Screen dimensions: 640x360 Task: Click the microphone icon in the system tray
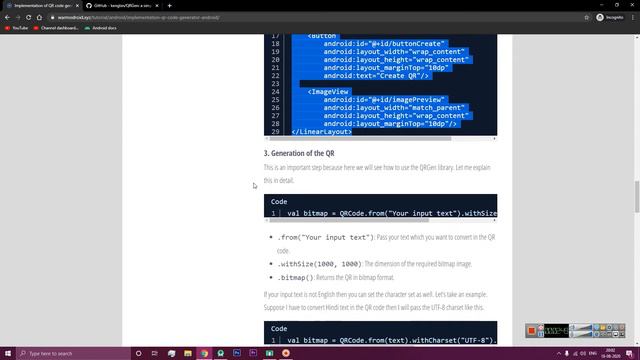(567, 353)
